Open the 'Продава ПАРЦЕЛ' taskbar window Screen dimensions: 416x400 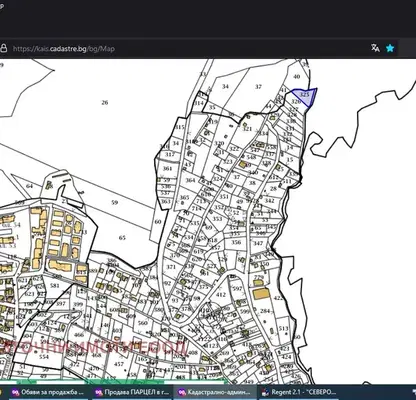click(x=132, y=392)
